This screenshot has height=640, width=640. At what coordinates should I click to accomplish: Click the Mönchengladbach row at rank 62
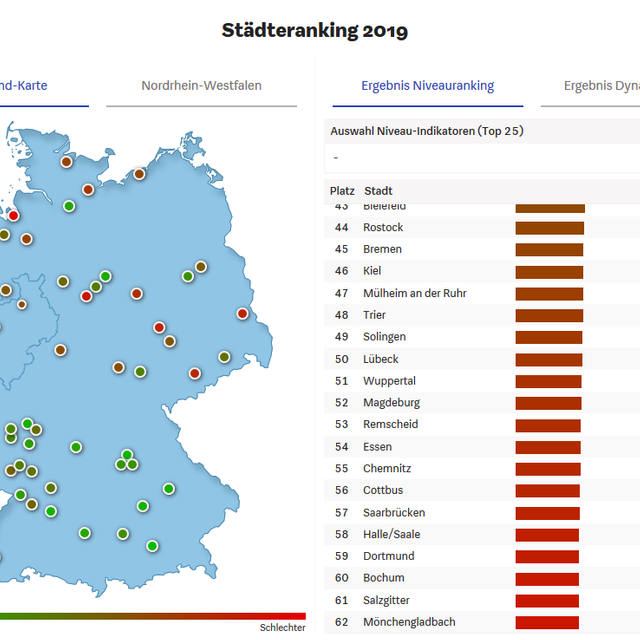click(409, 622)
